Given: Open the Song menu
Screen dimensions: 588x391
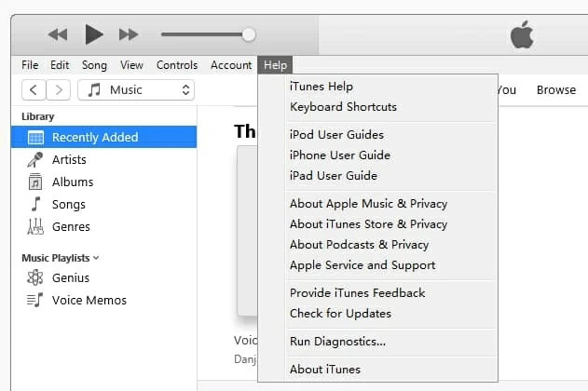Looking at the screenshot, I should tap(94, 65).
